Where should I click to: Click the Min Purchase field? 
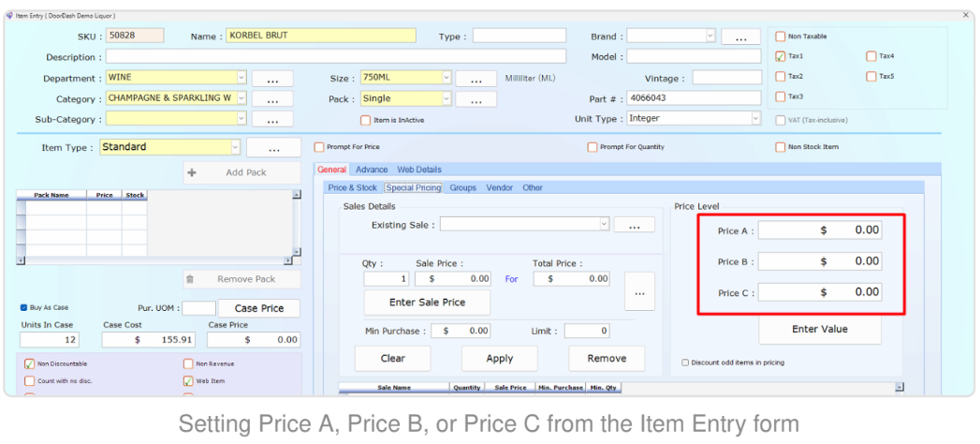460,331
